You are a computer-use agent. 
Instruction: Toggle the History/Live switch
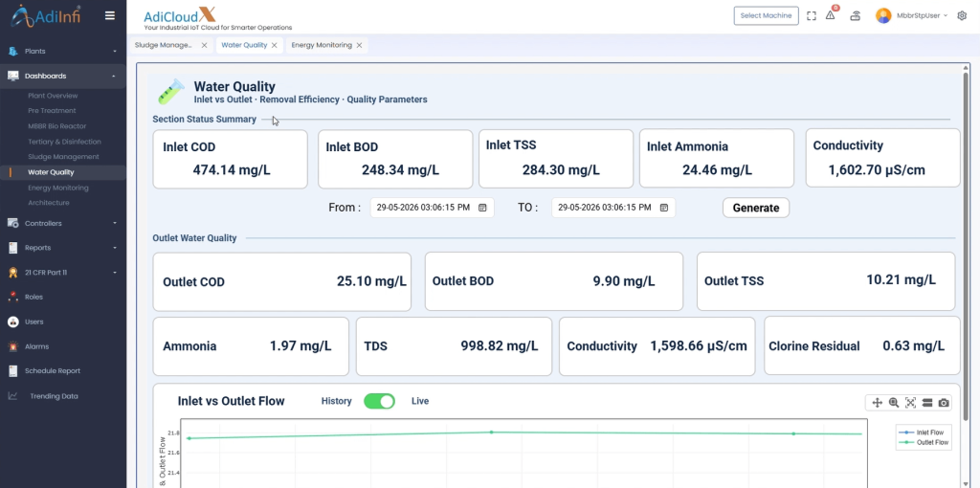(379, 401)
